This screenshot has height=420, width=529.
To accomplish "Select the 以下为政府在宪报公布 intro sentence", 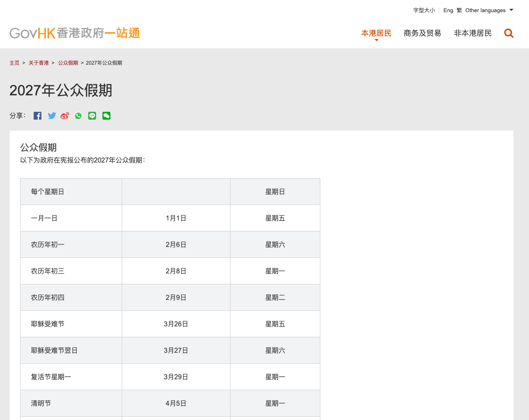I will click(82, 160).
